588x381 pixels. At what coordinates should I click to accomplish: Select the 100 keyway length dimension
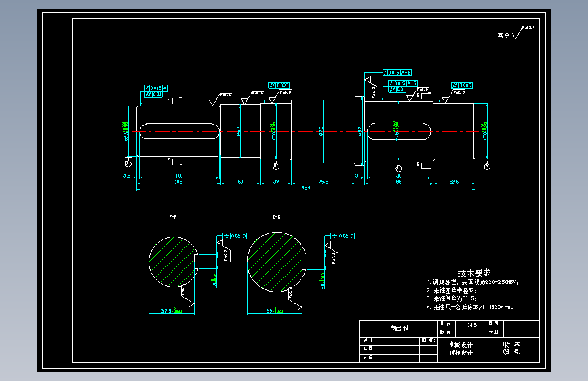click(x=179, y=176)
